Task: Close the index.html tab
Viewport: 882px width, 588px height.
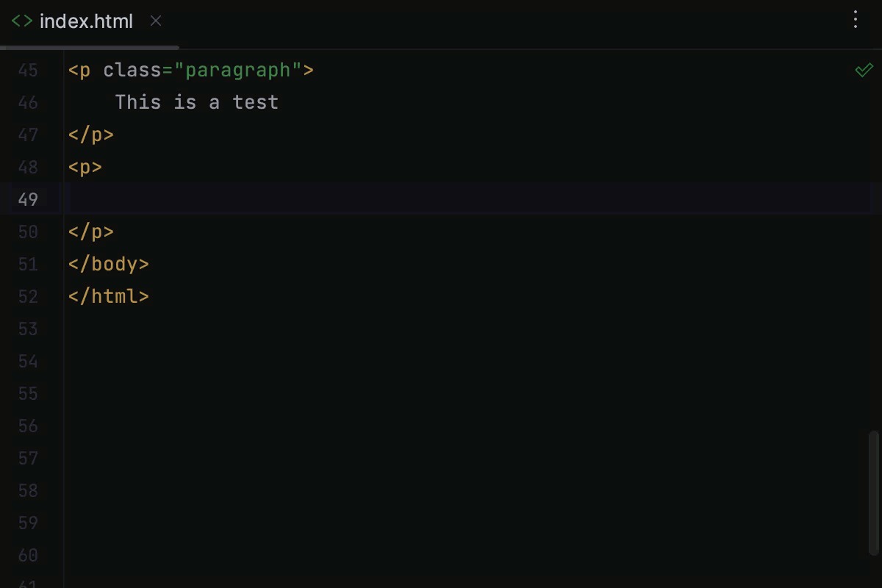Action: [155, 21]
